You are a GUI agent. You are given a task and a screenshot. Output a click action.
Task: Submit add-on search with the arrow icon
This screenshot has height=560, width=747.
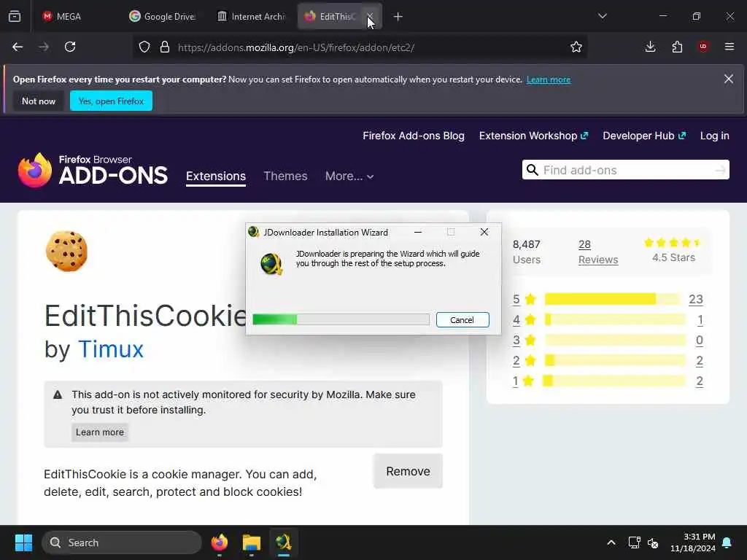[x=721, y=170]
